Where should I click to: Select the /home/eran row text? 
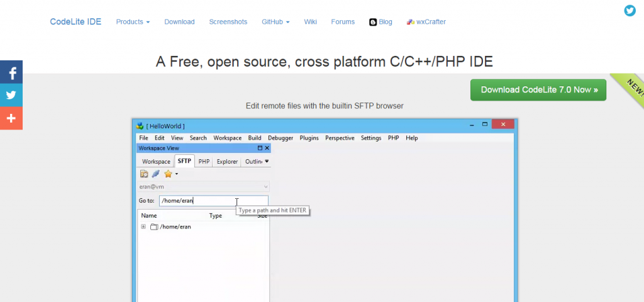coord(175,226)
